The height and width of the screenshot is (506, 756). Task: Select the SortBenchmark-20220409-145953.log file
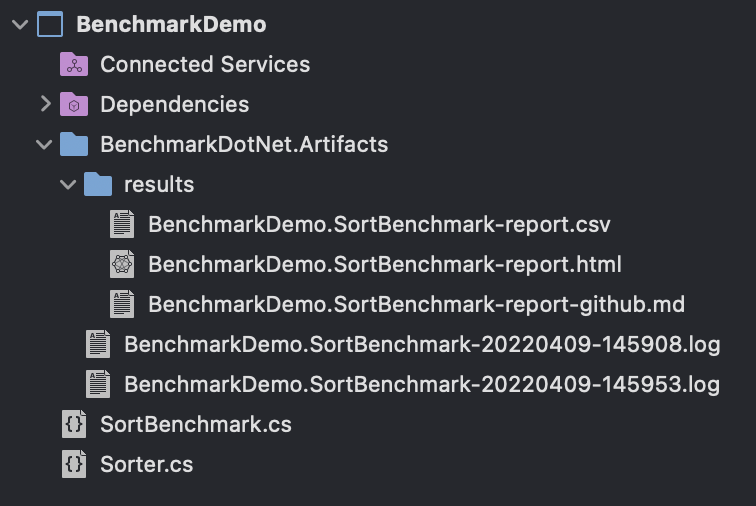(422, 385)
